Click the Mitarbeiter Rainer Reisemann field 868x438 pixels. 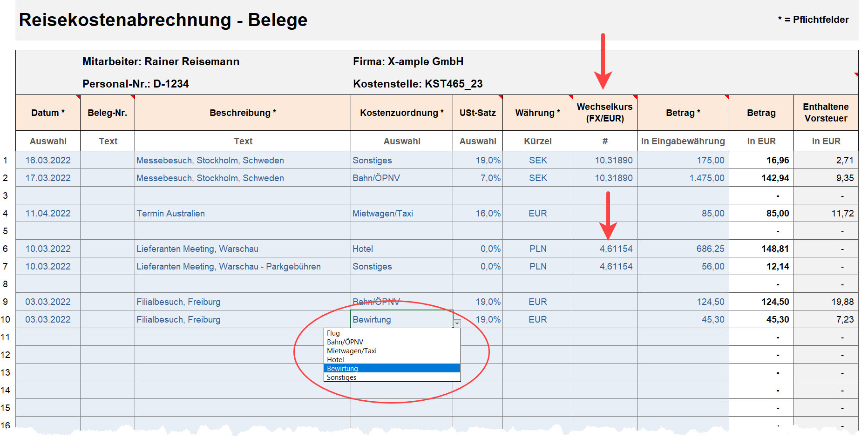click(161, 62)
